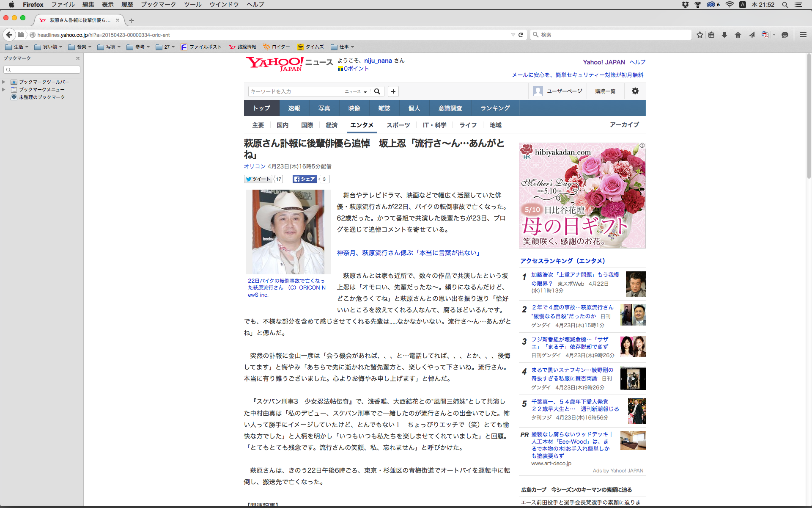This screenshot has height=508, width=812.
Task: Expand ブックマークツールバー tree item
Action: (4, 82)
